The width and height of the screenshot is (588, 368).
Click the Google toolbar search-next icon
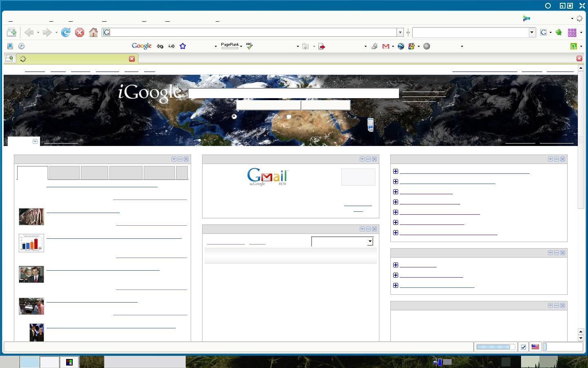pos(171,46)
